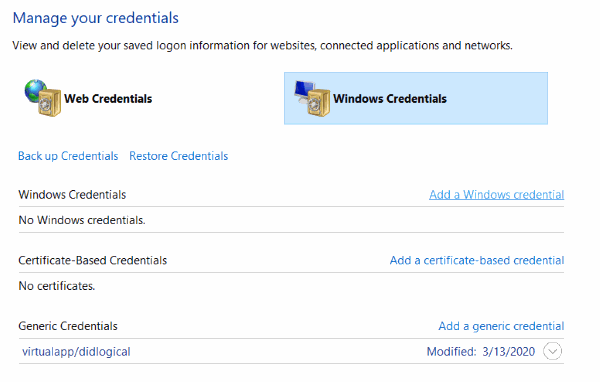600x382 pixels.
Task: Open Restore Credentials link
Action: coord(178,156)
